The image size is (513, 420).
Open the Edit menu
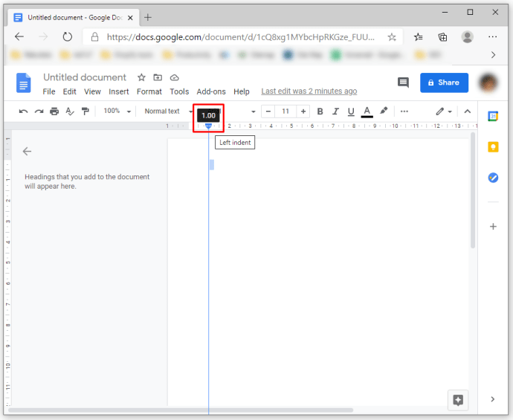[69, 91]
